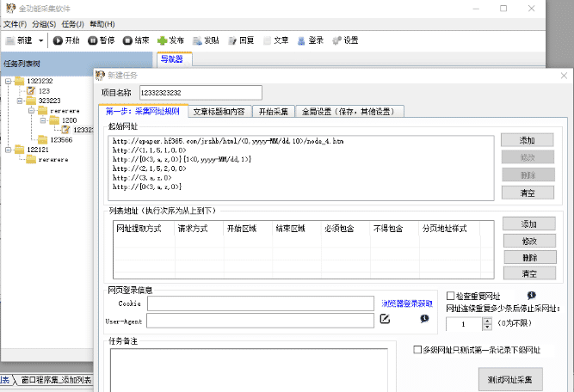This screenshot has width=574, height=392.
Task: Close the 新建任务 dialog
Action: (x=564, y=76)
